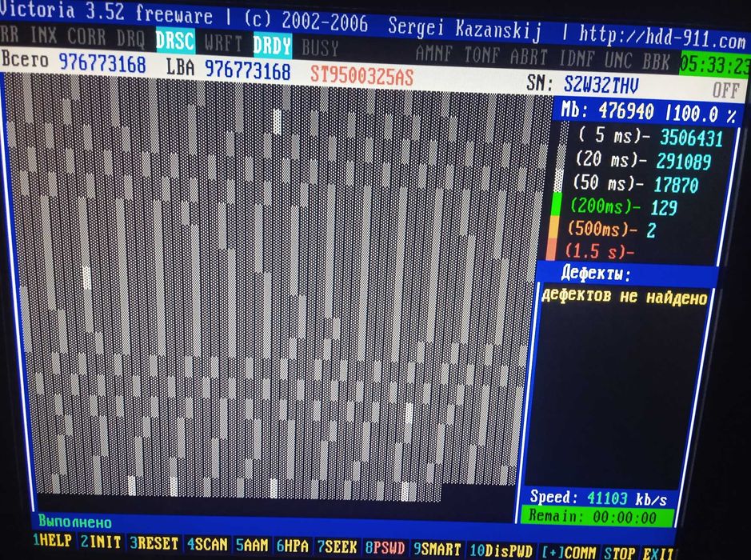Click the Выполнено status message
The image size is (751, 560).
75,522
